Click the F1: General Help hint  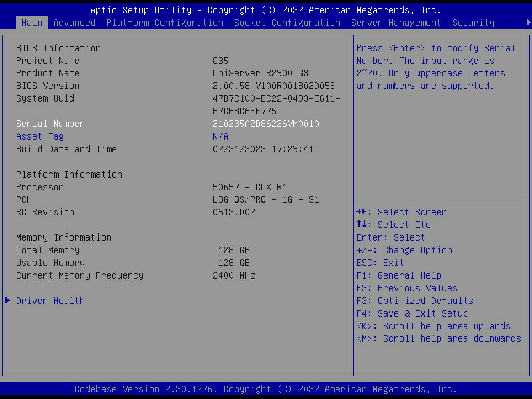tap(398, 275)
